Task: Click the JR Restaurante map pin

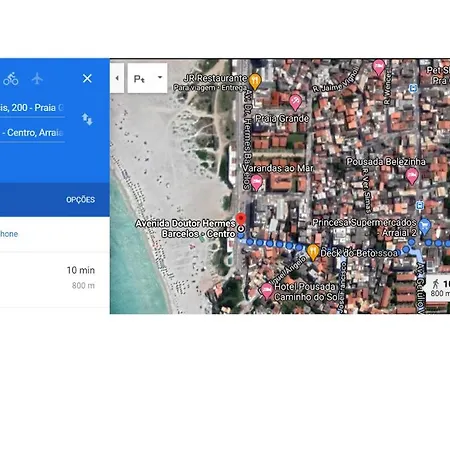Action: tap(255, 81)
